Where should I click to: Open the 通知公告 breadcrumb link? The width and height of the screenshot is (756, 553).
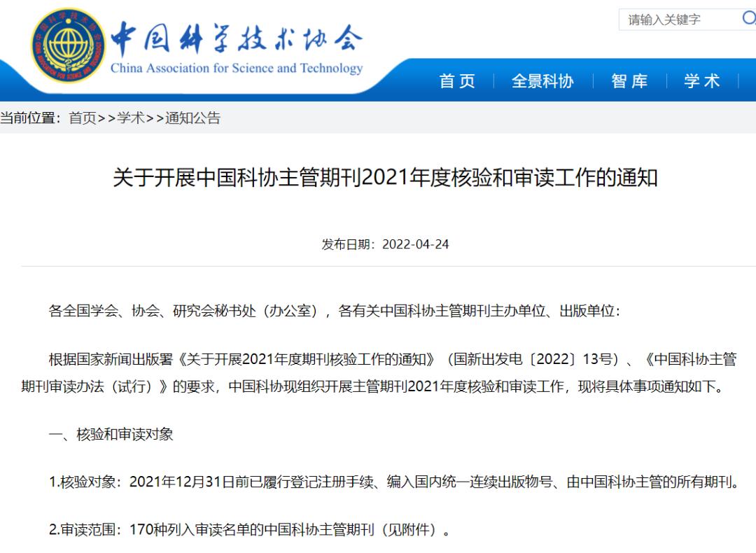pyautogui.click(x=192, y=118)
